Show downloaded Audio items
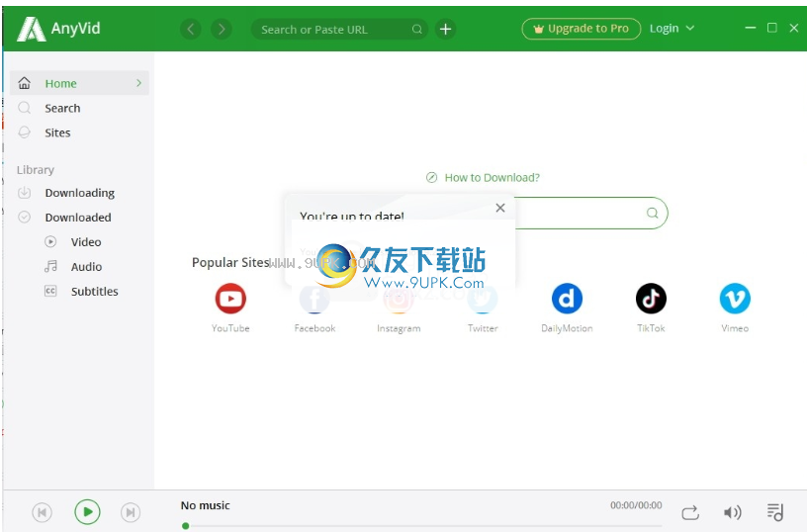807x532 pixels. 86,267
